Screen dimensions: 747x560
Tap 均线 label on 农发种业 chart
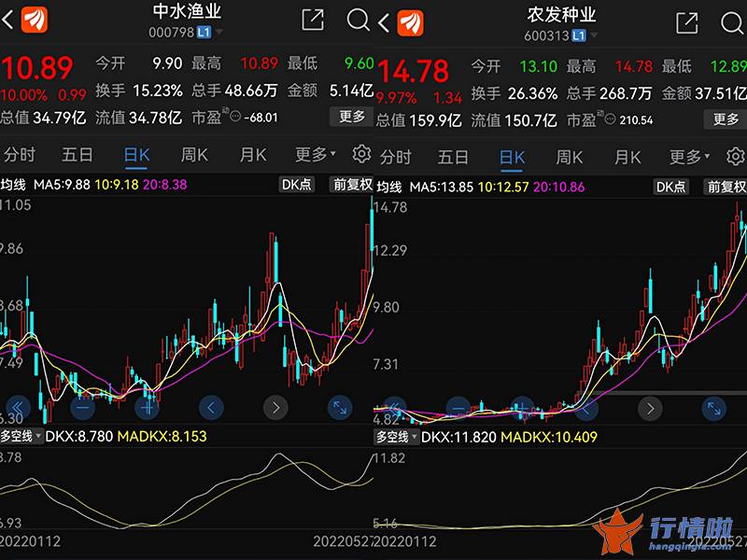[388, 187]
